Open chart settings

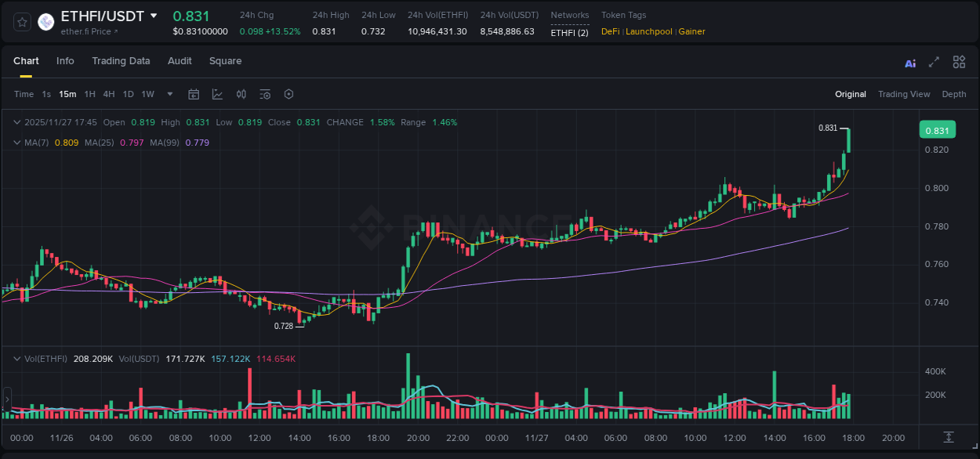click(x=289, y=94)
